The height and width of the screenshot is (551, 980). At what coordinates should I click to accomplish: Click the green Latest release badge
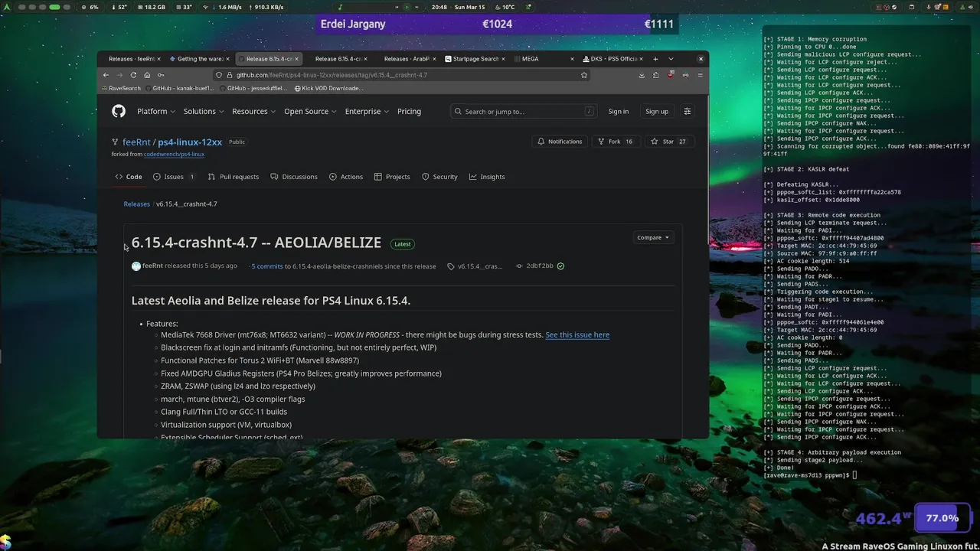403,244
